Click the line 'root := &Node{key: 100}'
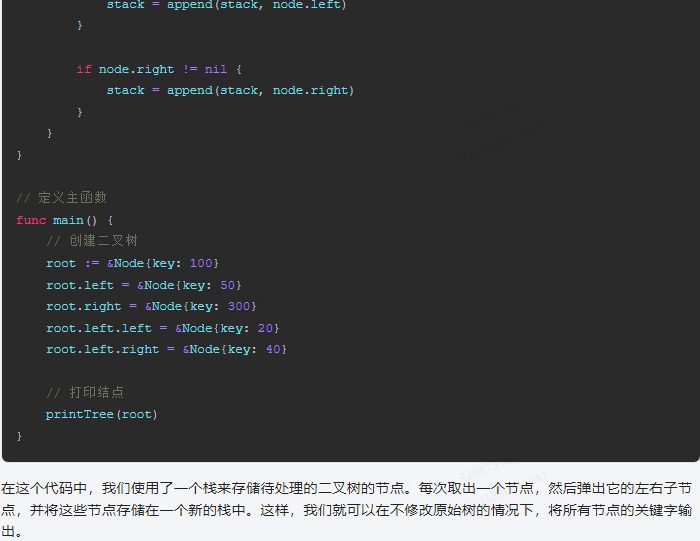 click(x=133, y=263)
